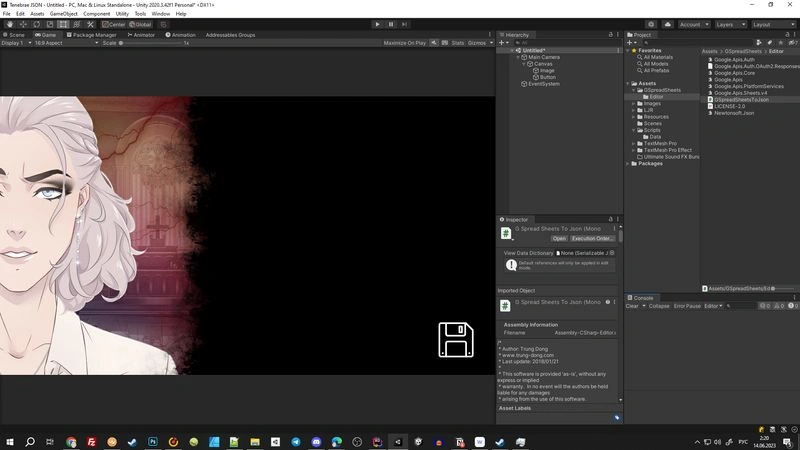The height and width of the screenshot is (450, 800).
Task: Switch to the Package Manager tab
Action: [x=92, y=35]
